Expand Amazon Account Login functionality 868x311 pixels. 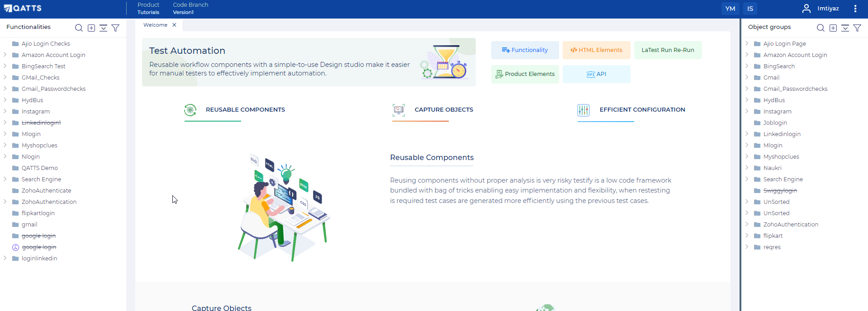tap(5, 55)
